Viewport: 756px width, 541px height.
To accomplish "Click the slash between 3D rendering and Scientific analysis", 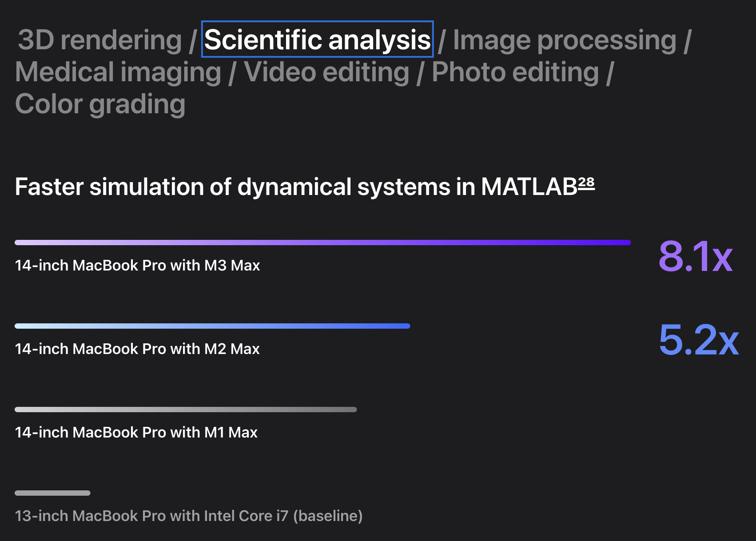I will [x=192, y=41].
